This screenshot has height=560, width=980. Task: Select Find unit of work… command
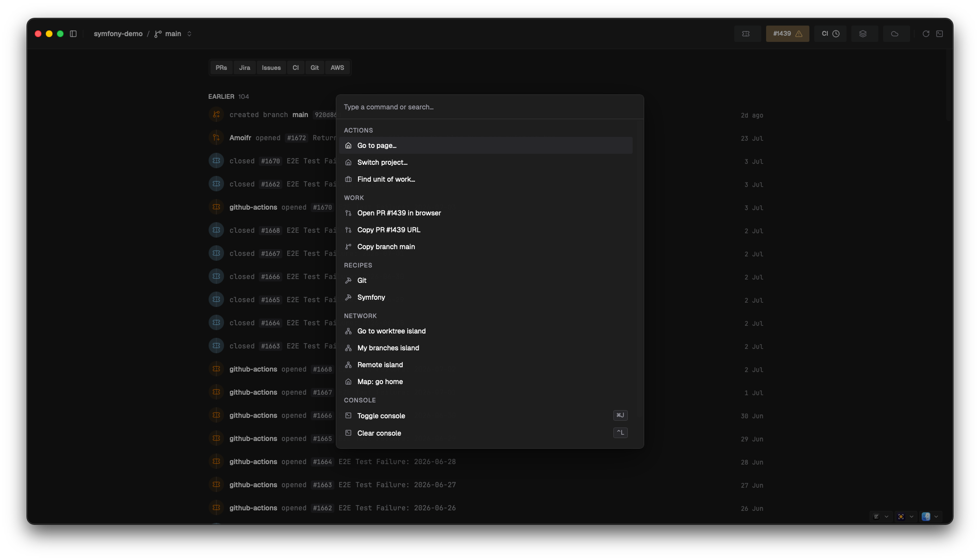pos(486,179)
